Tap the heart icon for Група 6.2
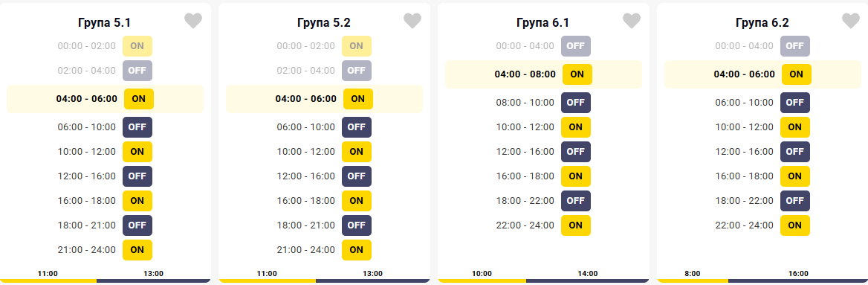 pyautogui.click(x=851, y=21)
